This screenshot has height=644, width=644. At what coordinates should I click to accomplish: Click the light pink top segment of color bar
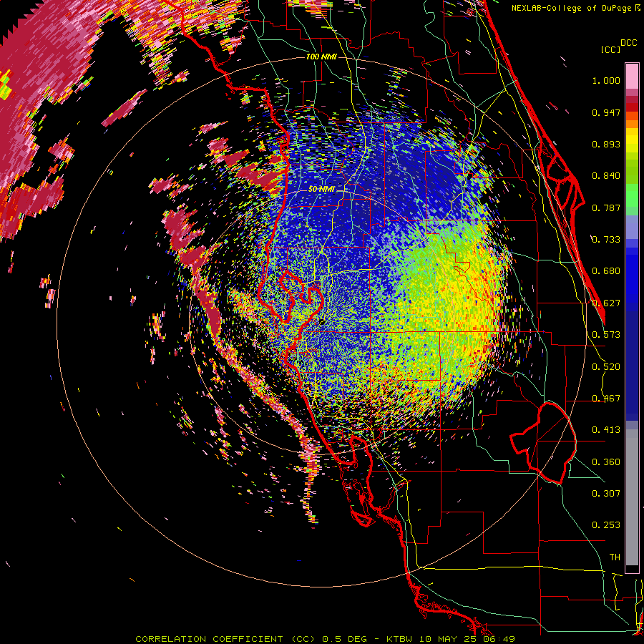click(632, 77)
